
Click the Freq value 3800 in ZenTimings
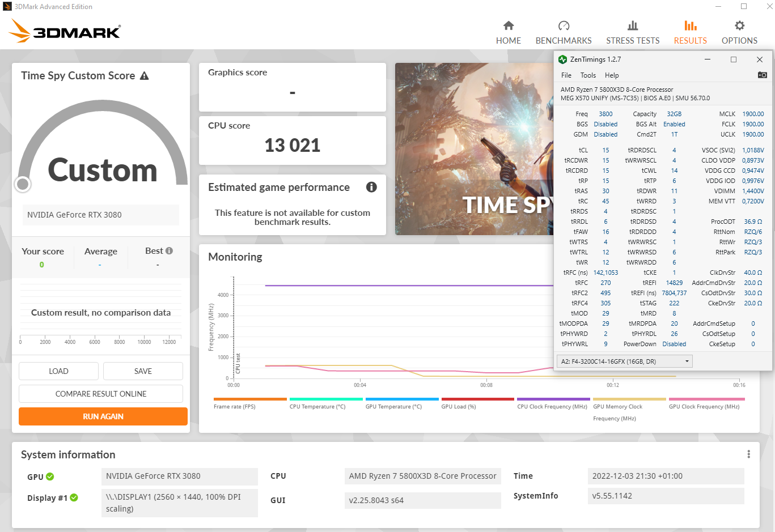tap(605, 114)
